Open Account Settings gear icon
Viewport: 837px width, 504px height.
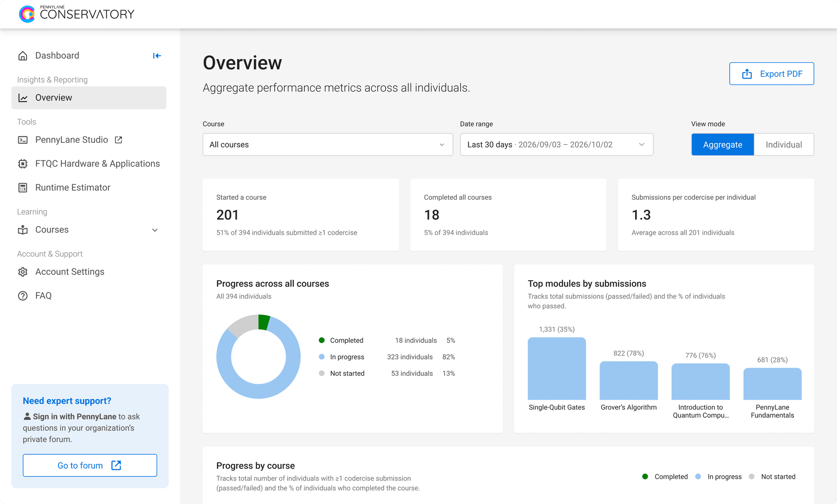click(x=23, y=272)
